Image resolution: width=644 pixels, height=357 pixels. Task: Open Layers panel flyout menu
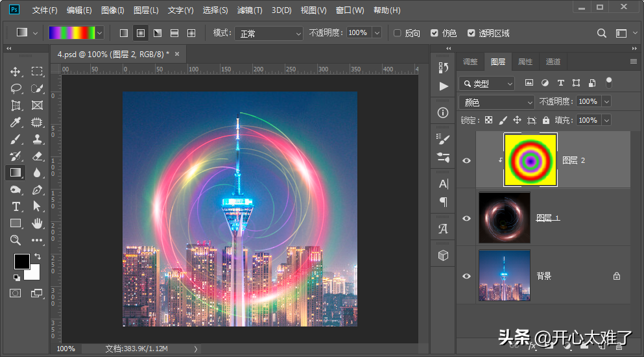tap(634, 62)
